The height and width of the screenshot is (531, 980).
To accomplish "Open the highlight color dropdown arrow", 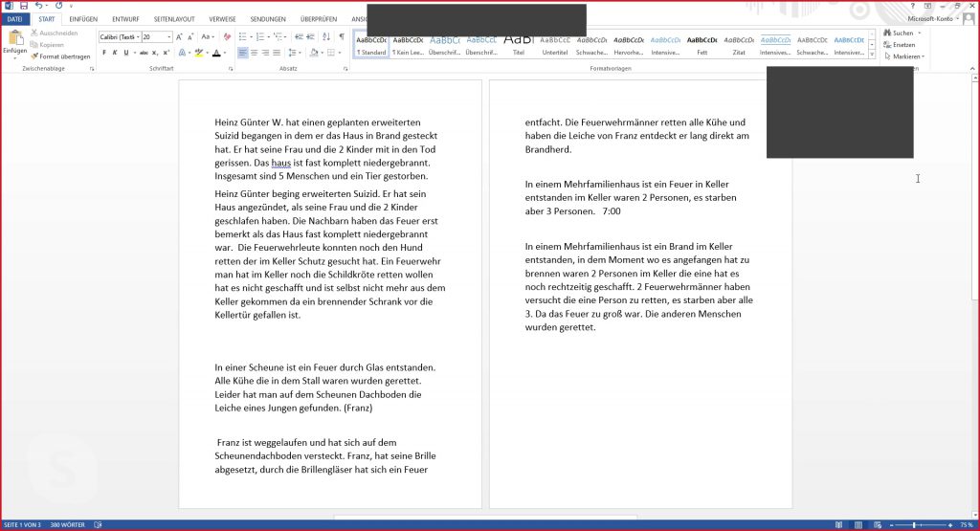I will point(207,54).
